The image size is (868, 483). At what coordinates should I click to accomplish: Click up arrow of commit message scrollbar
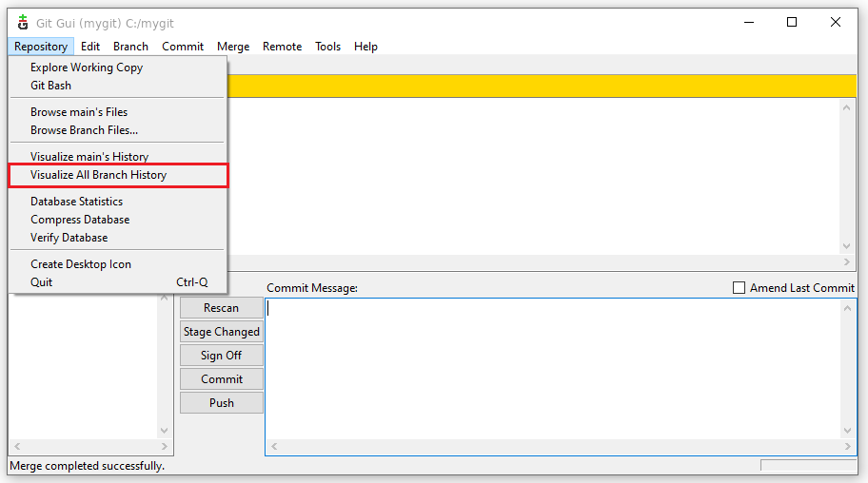pos(847,308)
